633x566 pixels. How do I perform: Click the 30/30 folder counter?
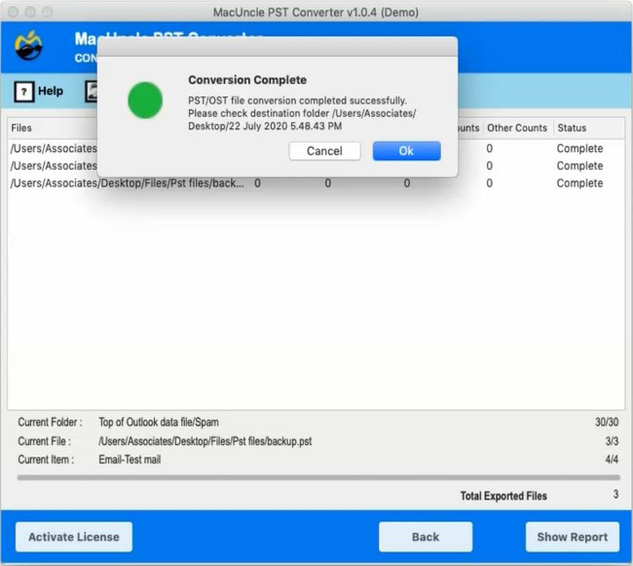coord(606,422)
